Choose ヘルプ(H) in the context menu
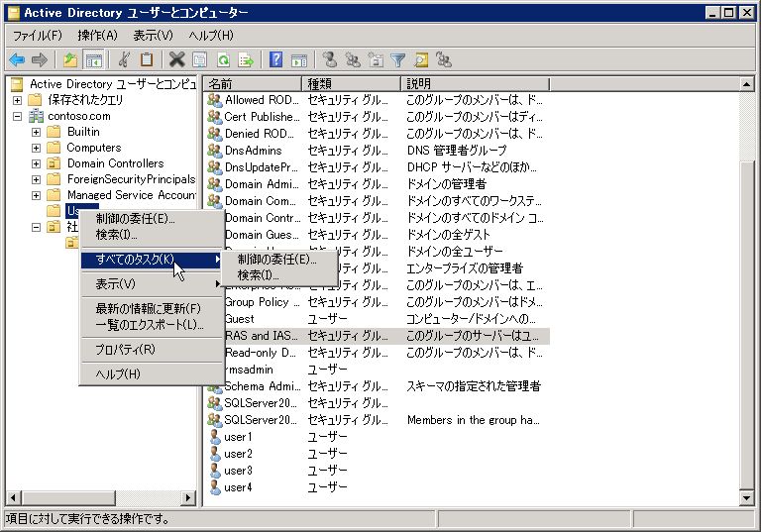Viewport: 761px width, 532px height. tap(152, 373)
